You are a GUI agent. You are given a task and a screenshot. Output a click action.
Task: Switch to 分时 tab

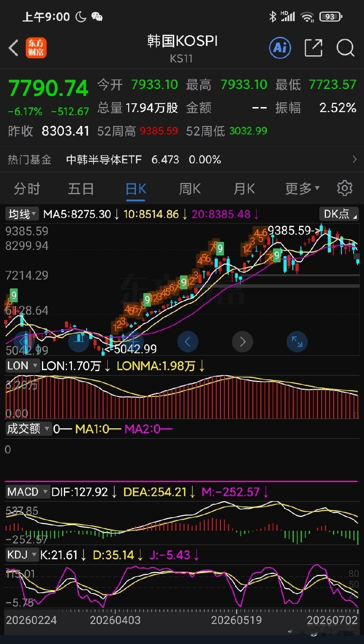click(x=27, y=189)
